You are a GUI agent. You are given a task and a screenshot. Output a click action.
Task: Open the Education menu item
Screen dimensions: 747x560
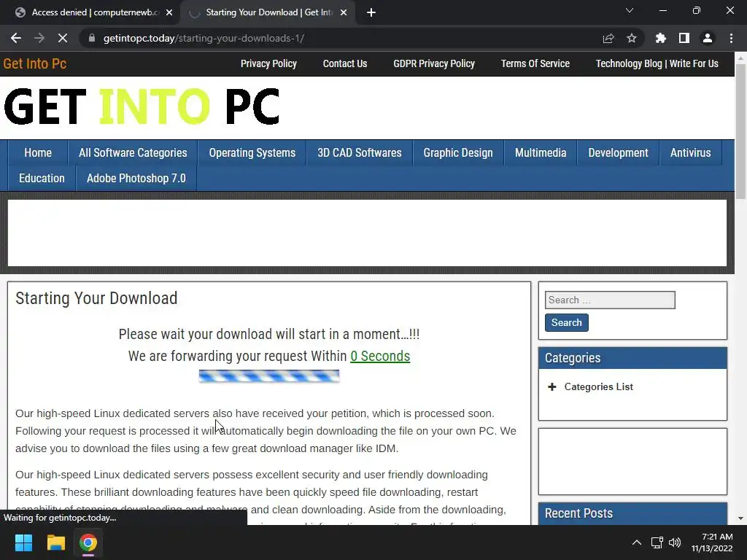pyautogui.click(x=42, y=178)
